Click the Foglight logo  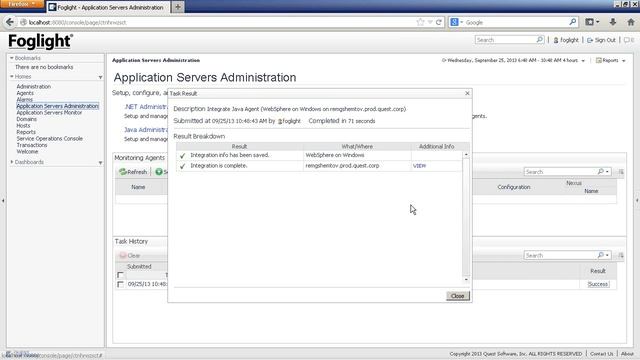pos(40,41)
